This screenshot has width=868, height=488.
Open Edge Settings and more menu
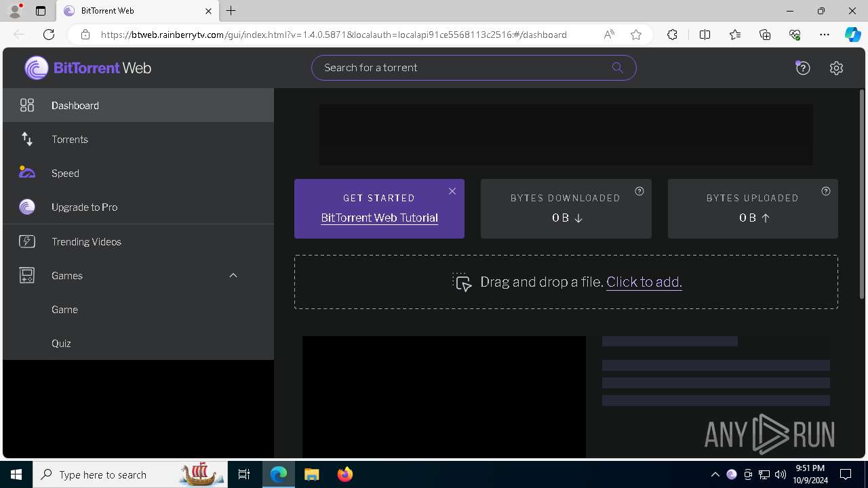tap(825, 35)
